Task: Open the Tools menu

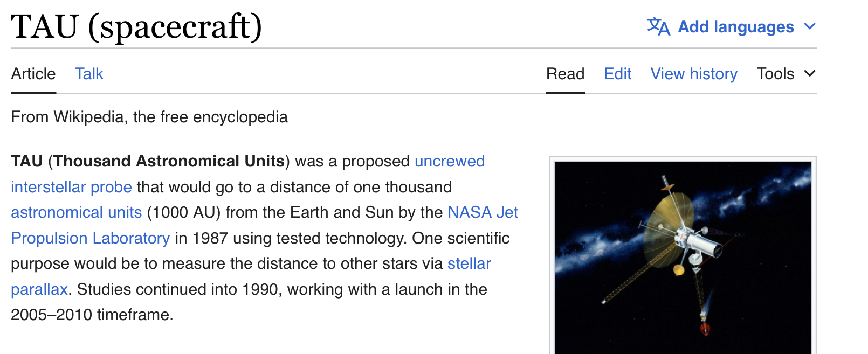Action: click(786, 73)
